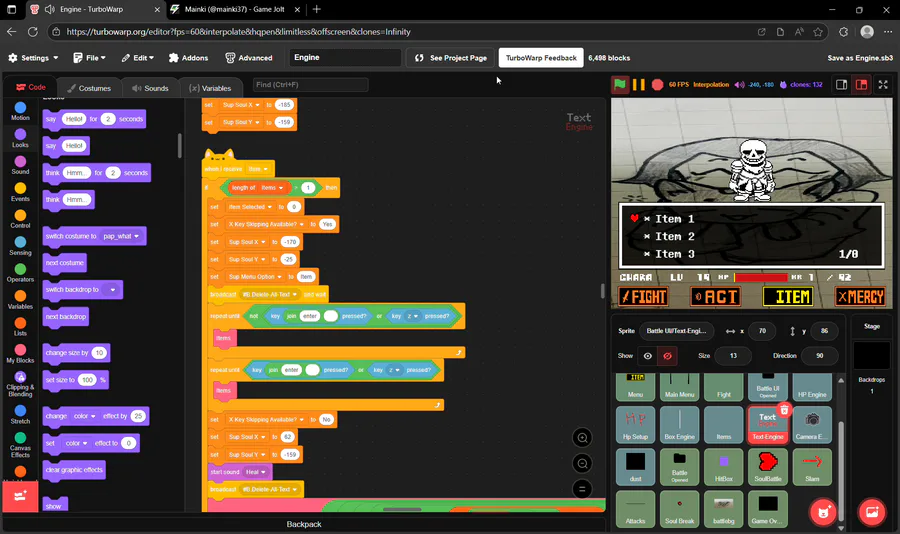Open the Looks block category
This screenshot has height=534, width=900.
click(x=20, y=138)
